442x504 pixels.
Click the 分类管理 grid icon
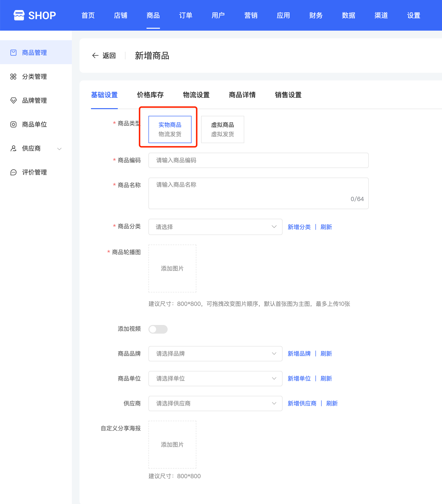[13, 76]
